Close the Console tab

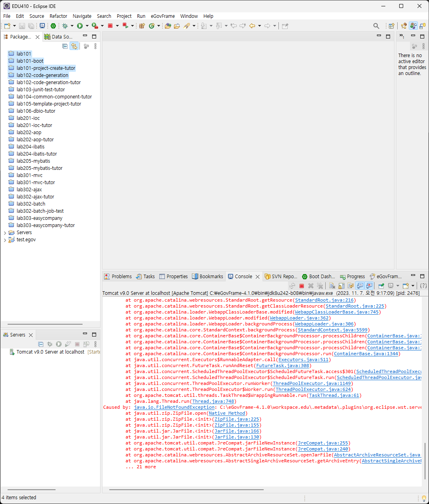257,277
